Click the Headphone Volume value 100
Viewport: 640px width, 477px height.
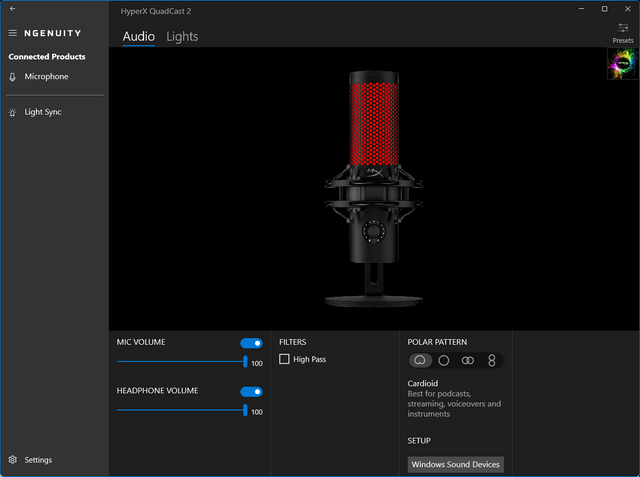(x=257, y=412)
